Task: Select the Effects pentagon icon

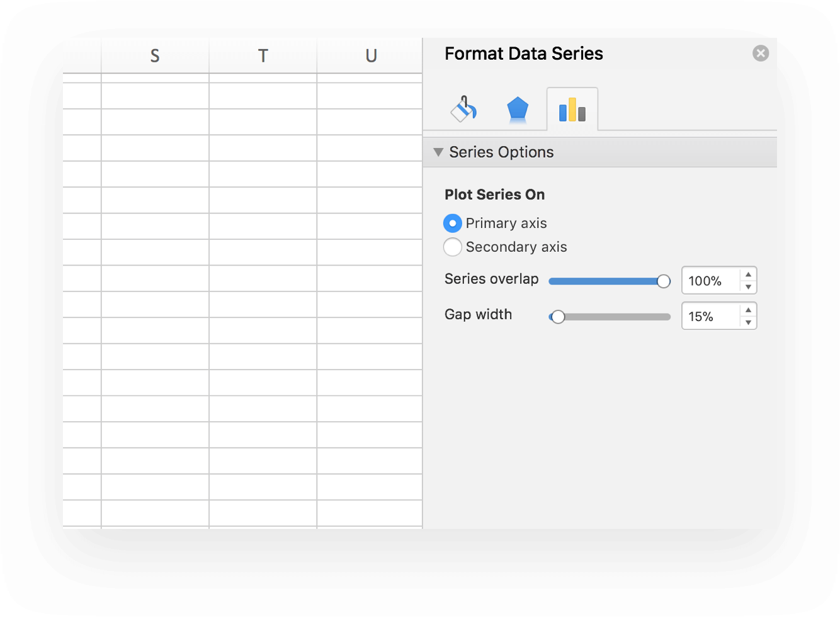Action: (x=518, y=108)
